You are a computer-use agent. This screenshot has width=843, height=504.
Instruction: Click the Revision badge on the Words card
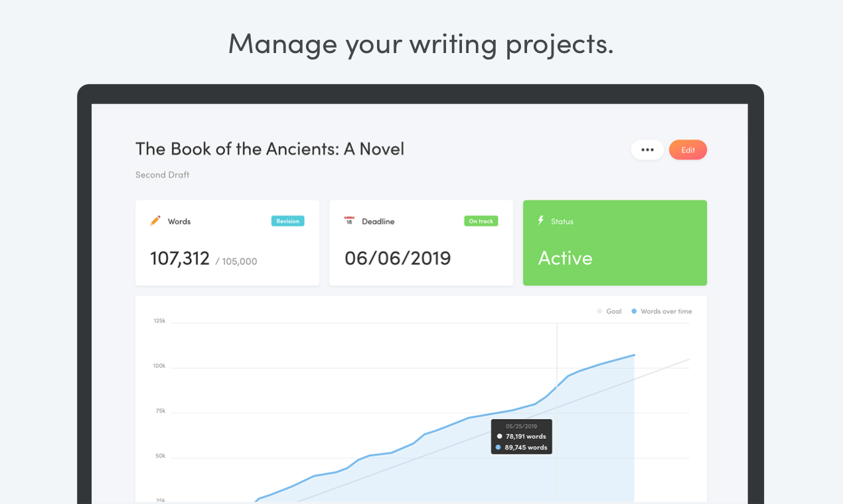pyautogui.click(x=287, y=221)
